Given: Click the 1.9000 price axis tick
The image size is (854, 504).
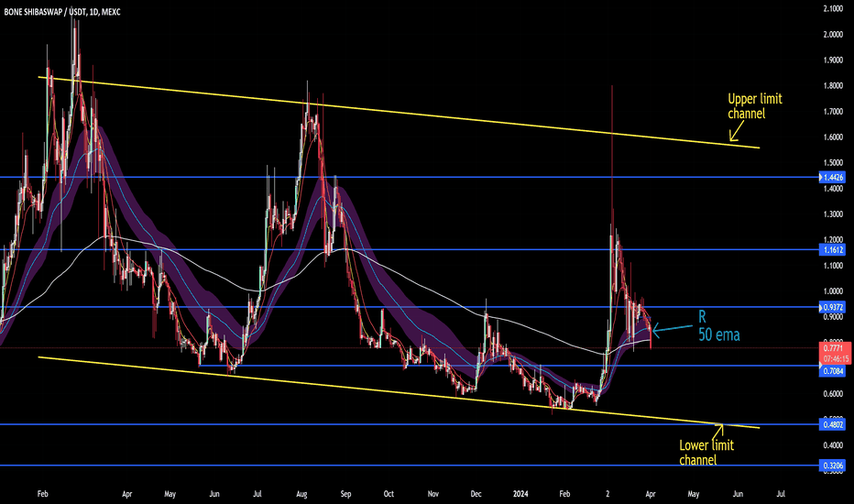Looking at the screenshot, I should click(x=833, y=60).
